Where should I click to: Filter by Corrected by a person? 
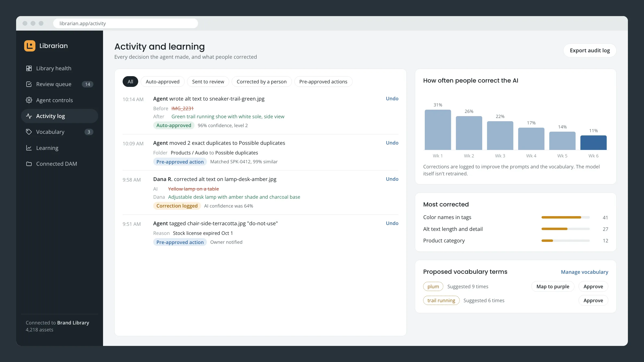point(262,82)
